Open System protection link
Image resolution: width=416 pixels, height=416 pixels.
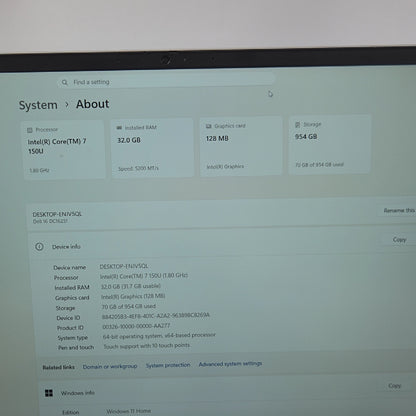(x=168, y=365)
